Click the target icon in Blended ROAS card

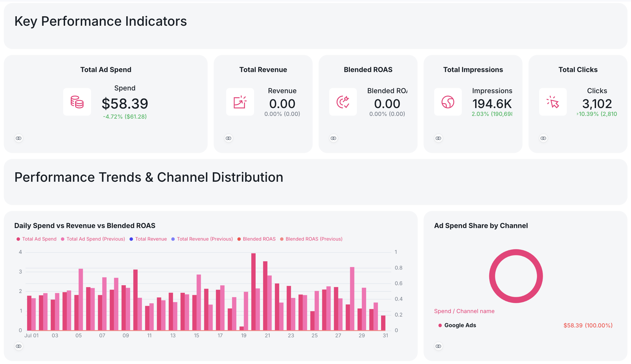coord(343,102)
